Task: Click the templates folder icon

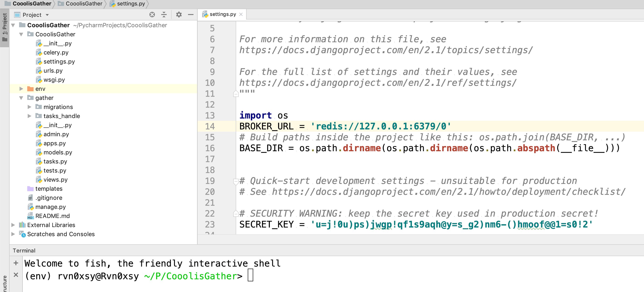Action: point(30,189)
